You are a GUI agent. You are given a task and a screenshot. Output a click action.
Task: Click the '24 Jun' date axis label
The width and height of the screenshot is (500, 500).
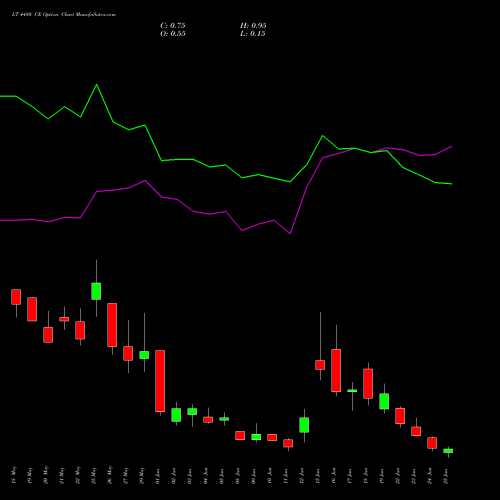430,476
